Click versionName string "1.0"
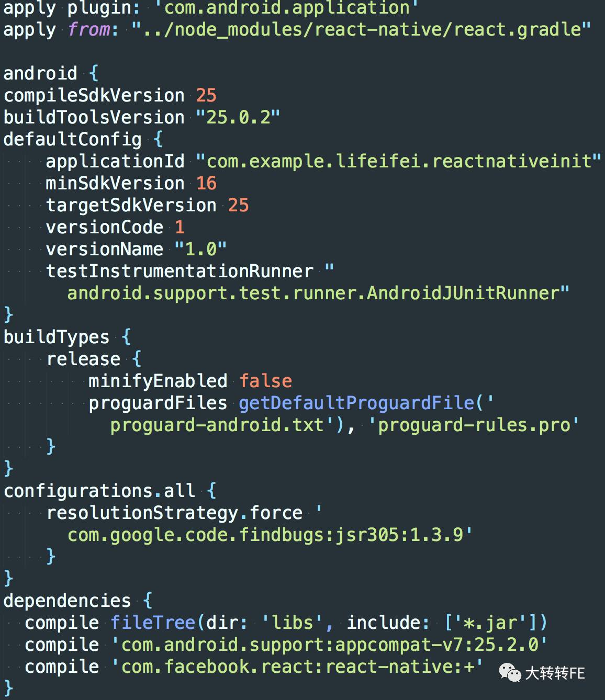This screenshot has height=700, width=605. point(200,249)
